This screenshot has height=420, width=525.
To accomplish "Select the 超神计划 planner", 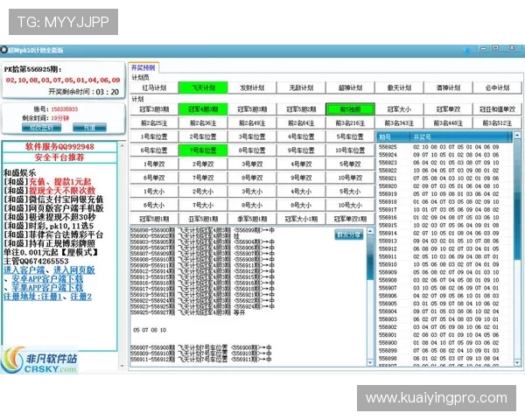I will tap(350, 87).
